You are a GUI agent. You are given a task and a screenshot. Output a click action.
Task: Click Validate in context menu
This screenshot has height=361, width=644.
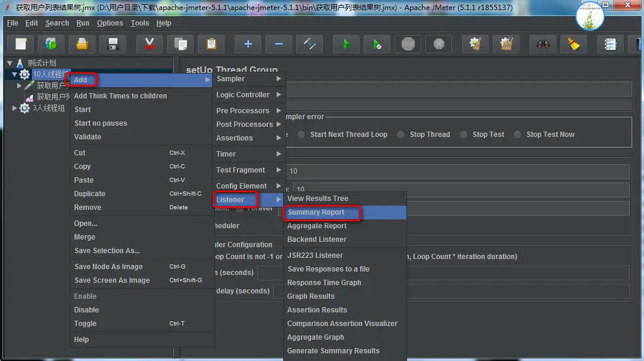(142, 136)
